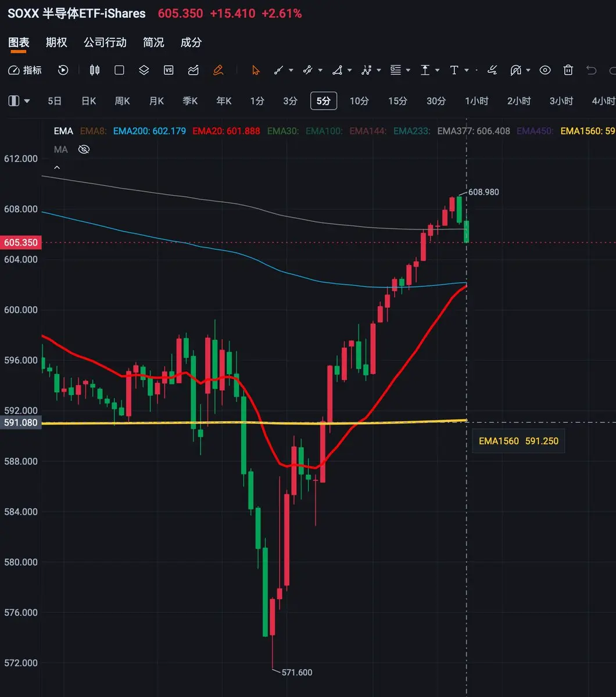Image resolution: width=616 pixels, height=697 pixels.
Task: Select the price range measure tool
Action: pyautogui.click(x=425, y=70)
